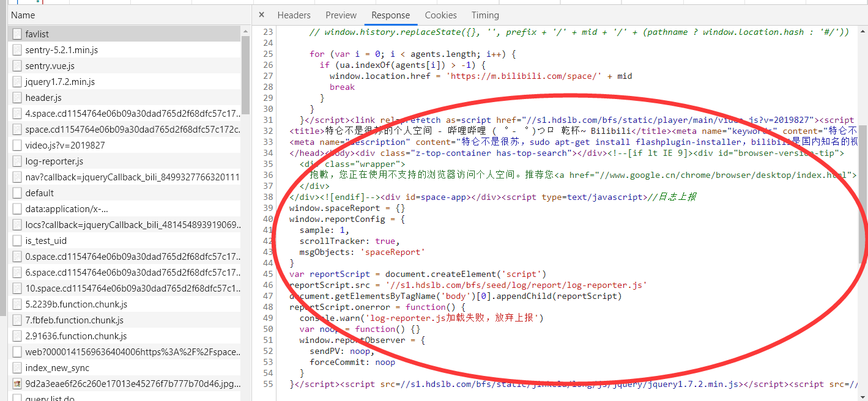Show the Timing tab
Screen dimensions: 868x401
(x=485, y=15)
